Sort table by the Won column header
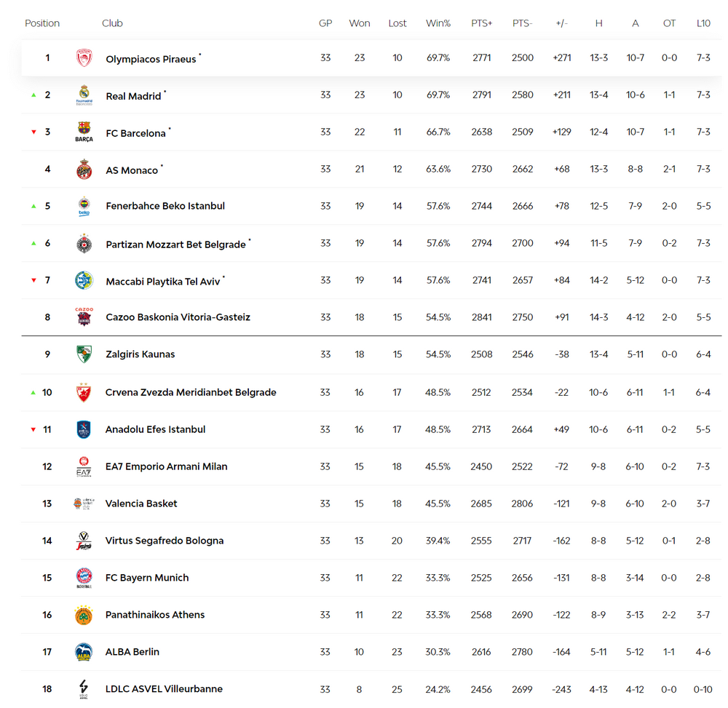 click(360, 23)
